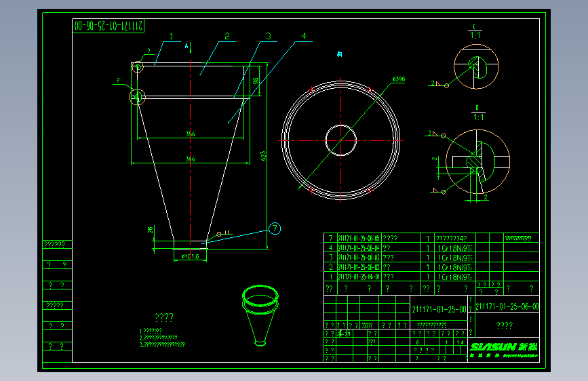Click the section marker letter A above the centerline
The width and height of the screenshot is (588, 381).
187,46
